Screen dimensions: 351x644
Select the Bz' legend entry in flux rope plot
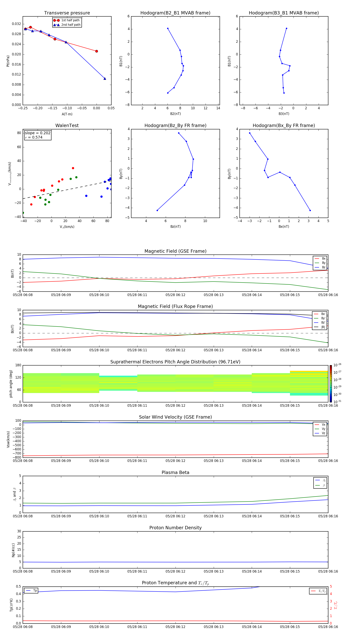pyautogui.click(x=320, y=323)
